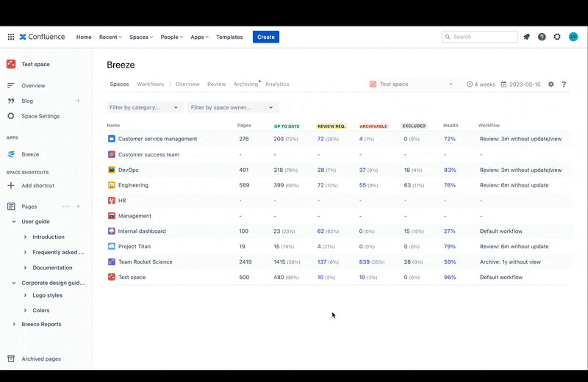
Task: Click the Internal dashboard space icon
Action: [112, 231]
